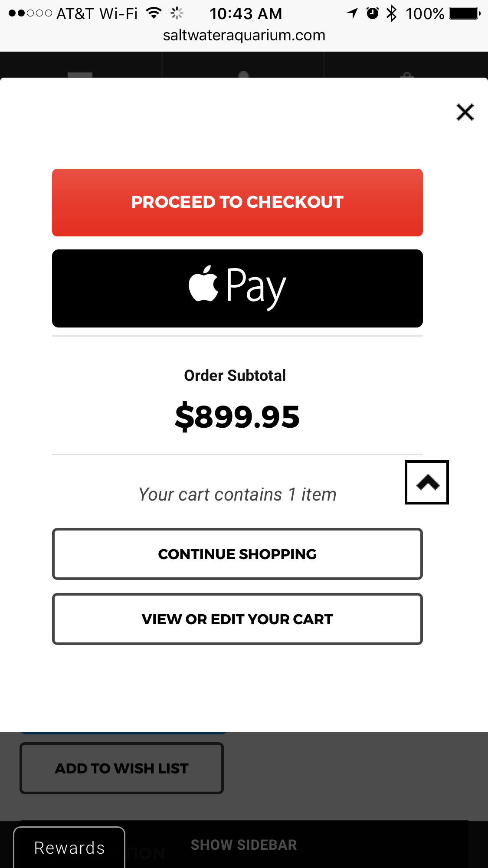The image size is (488, 868).
Task: Open View or Edit Your Cart
Action: 237,619
